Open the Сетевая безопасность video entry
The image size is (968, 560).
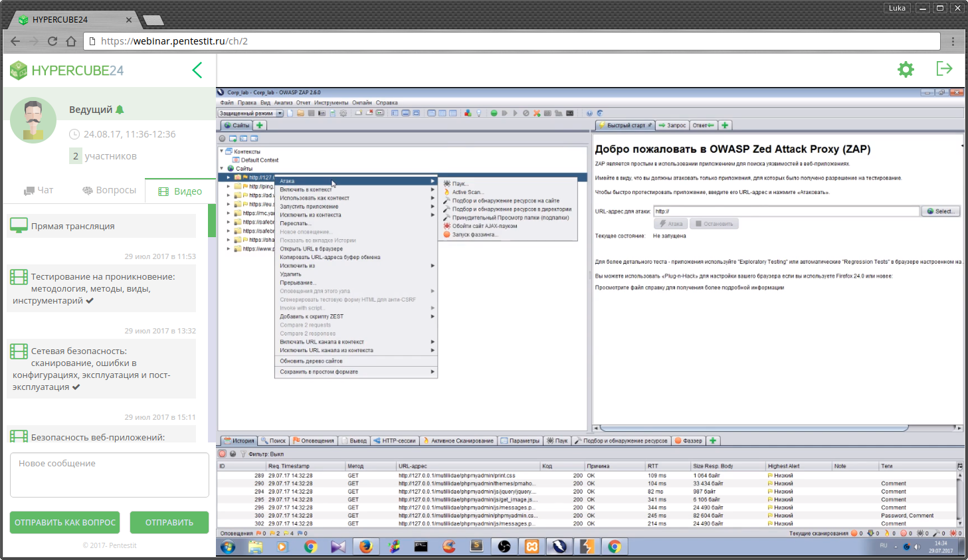coord(102,369)
